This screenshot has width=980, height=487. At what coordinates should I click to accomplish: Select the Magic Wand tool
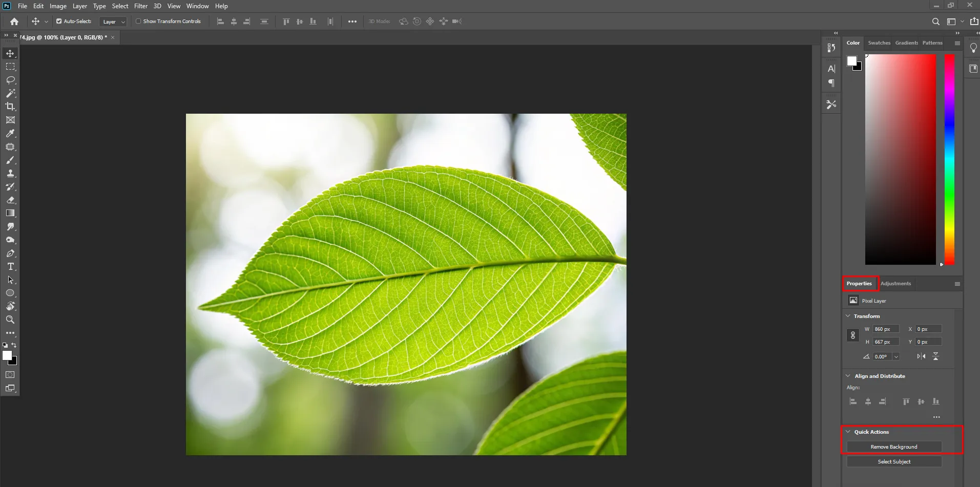click(x=10, y=93)
